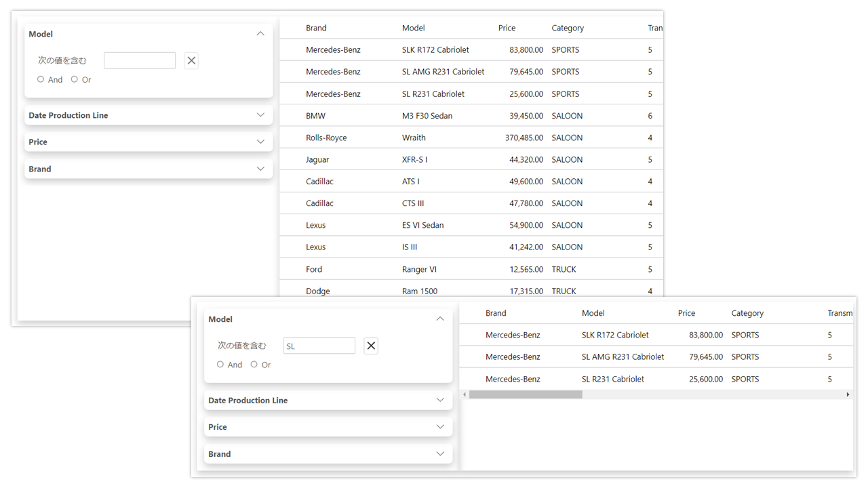Select the Rolls-Royce cell in back grid
868x488 pixels.
pos(326,138)
